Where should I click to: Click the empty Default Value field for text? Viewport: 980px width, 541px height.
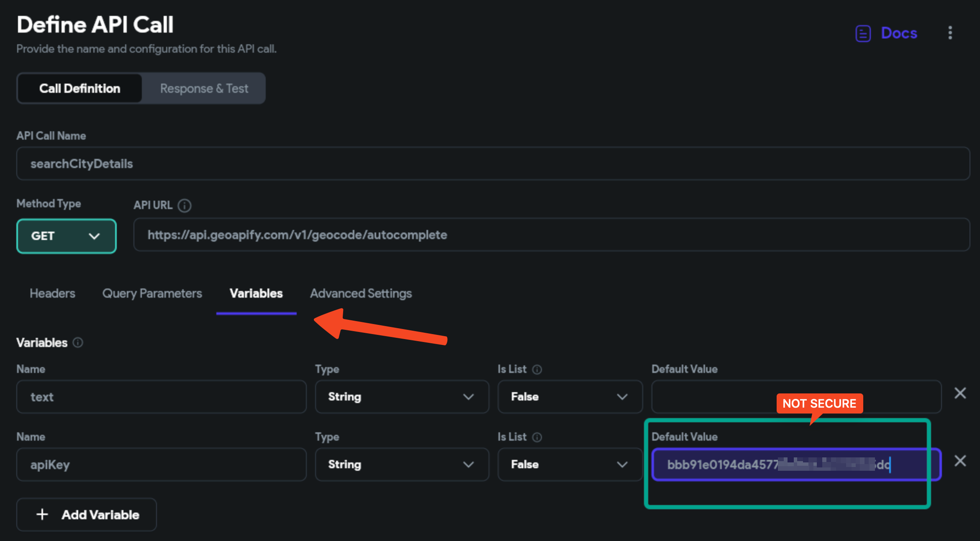tap(796, 397)
